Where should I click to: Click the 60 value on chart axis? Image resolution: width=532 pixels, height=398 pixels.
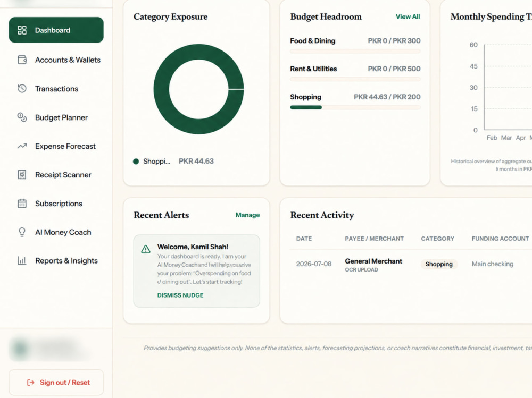coord(473,45)
